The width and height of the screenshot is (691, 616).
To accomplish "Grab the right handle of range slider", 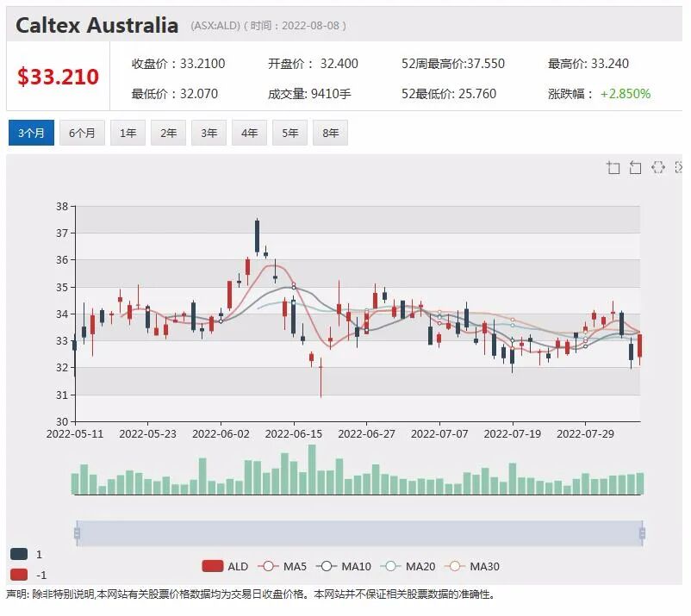I will pos(642,534).
